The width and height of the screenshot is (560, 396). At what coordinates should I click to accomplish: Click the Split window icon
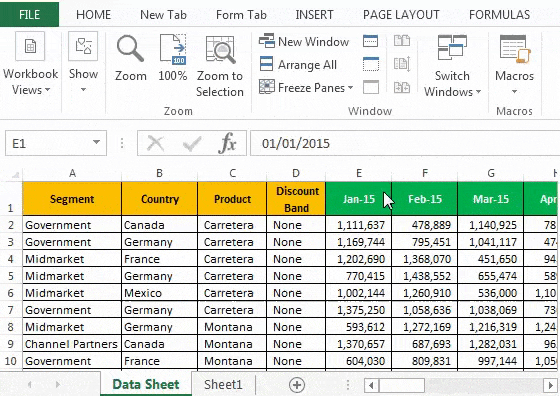pos(370,41)
